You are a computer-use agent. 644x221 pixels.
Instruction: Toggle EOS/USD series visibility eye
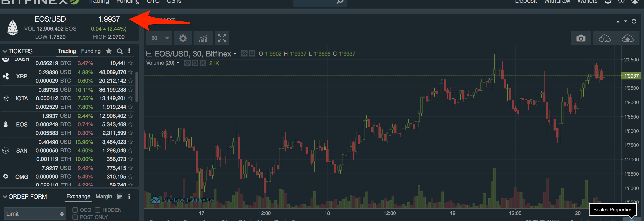[x=244, y=53]
